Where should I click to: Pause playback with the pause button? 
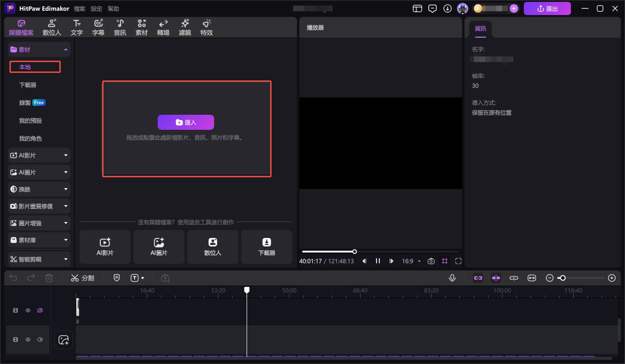click(378, 261)
